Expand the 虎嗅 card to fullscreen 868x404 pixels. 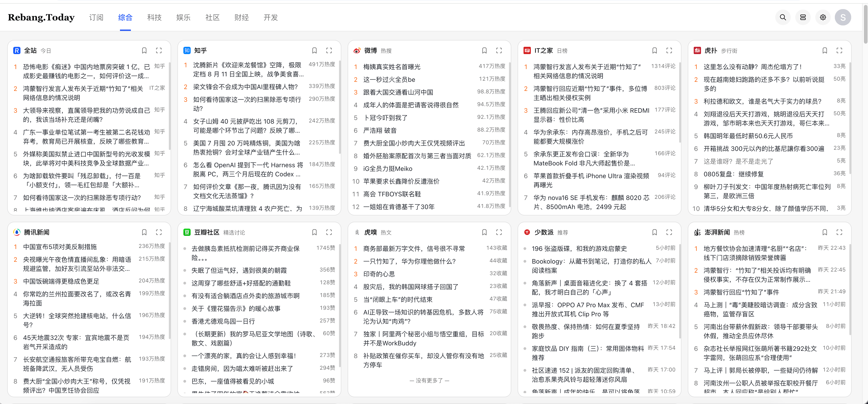coord(499,232)
